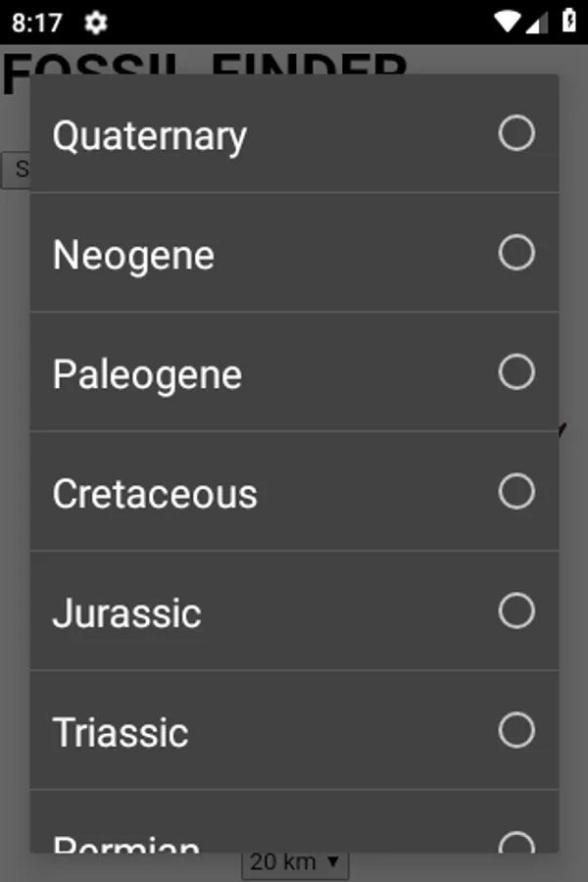Screen dimensions: 588x882
Task: Click the Jurassic period text
Action: 126,613
